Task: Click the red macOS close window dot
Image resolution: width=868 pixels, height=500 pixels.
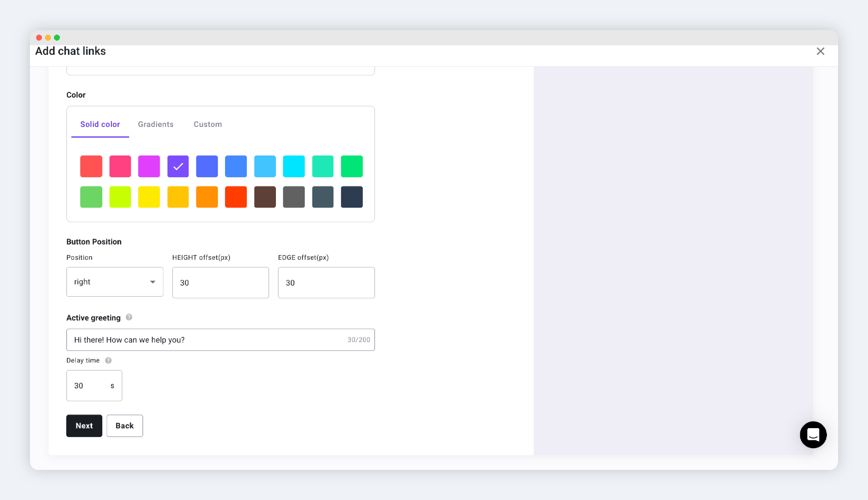Action: [x=39, y=37]
